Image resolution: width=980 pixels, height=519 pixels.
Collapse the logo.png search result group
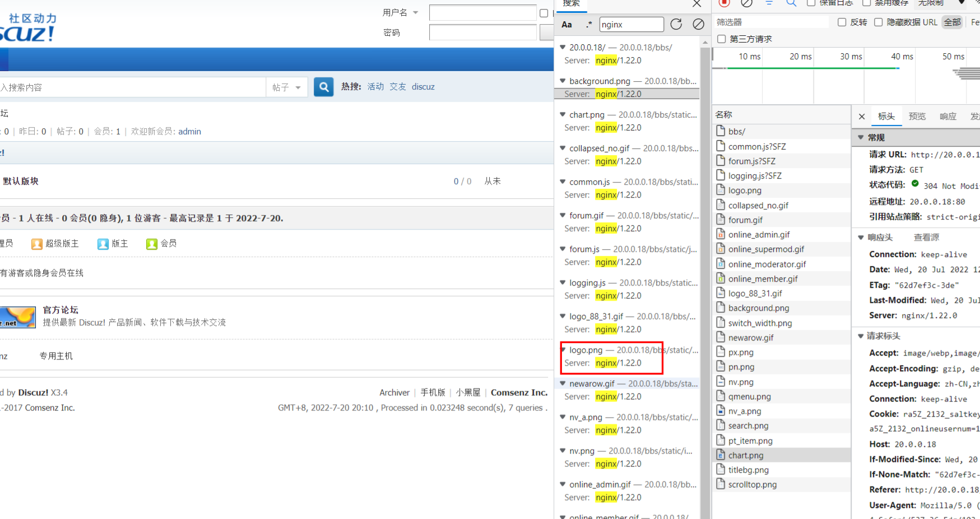563,350
